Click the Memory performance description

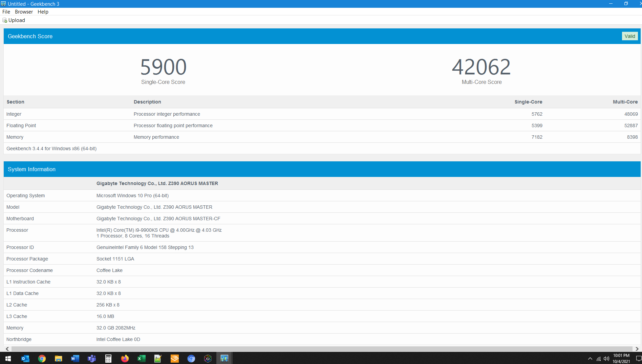(x=156, y=137)
